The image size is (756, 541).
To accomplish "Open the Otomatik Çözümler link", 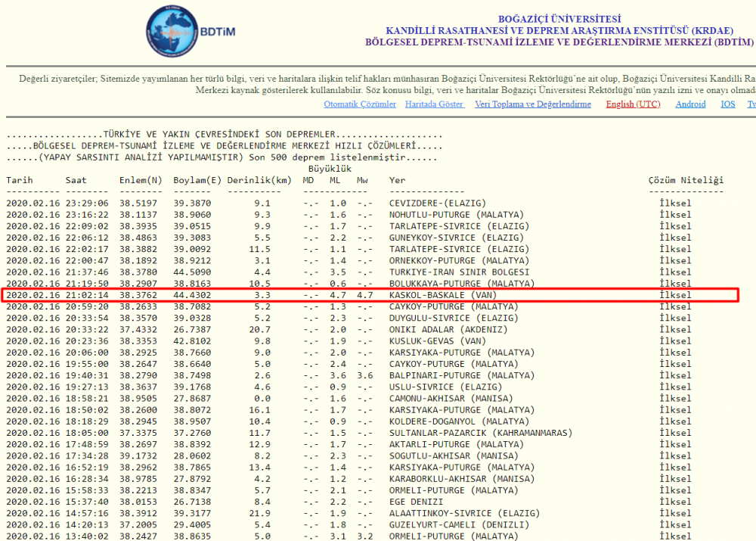I will (360, 104).
